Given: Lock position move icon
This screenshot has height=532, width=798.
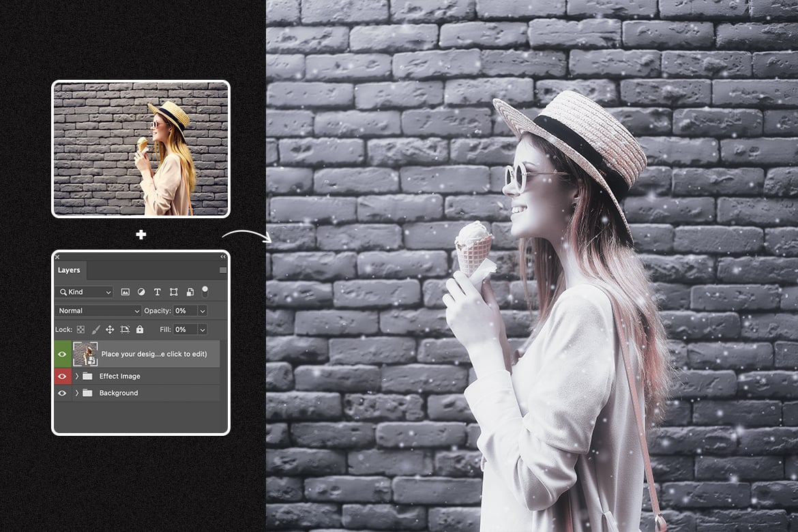Looking at the screenshot, I should (x=109, y=329).
